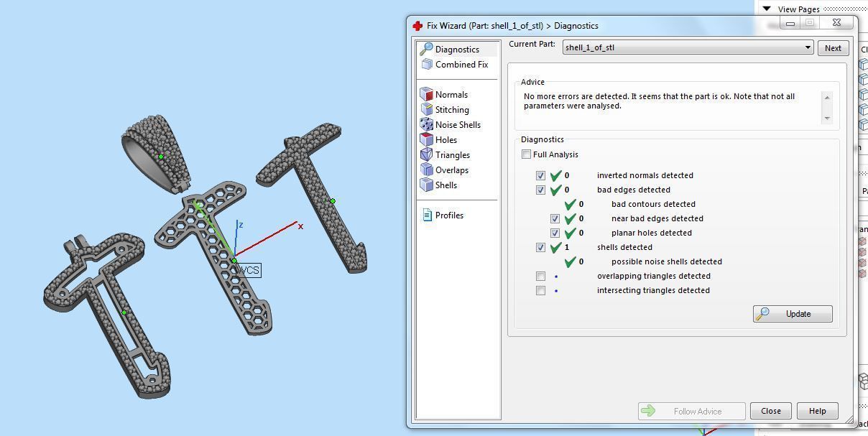Click the green checkmark for inverted normals
The height and width of the screenshot is (436, 868).
point(555,175)
